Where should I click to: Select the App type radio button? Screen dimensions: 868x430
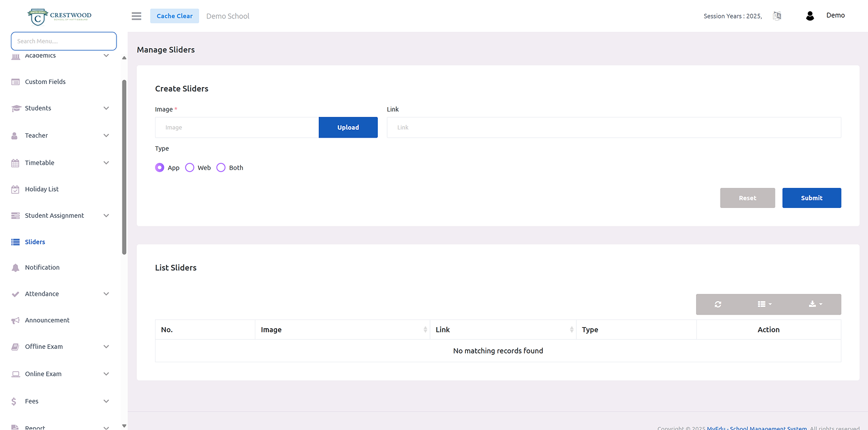pyautogui.click(x=159, y=168)
